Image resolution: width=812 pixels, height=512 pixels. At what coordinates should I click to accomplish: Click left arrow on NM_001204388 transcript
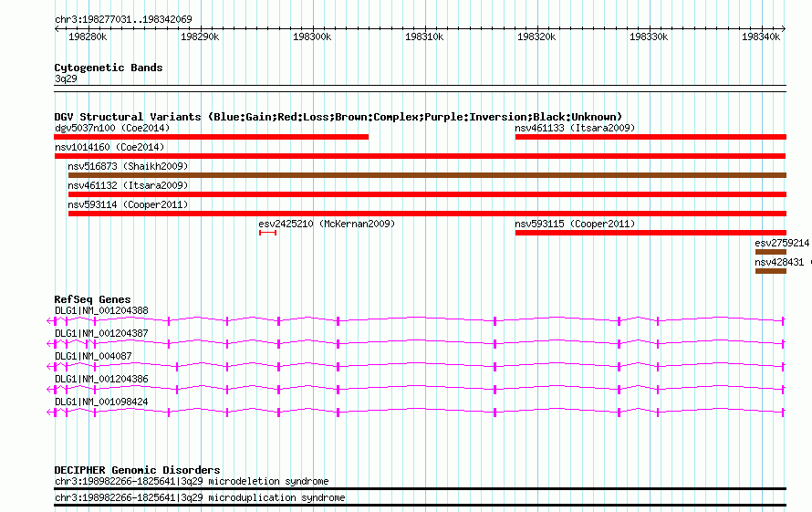click(49, 321)
